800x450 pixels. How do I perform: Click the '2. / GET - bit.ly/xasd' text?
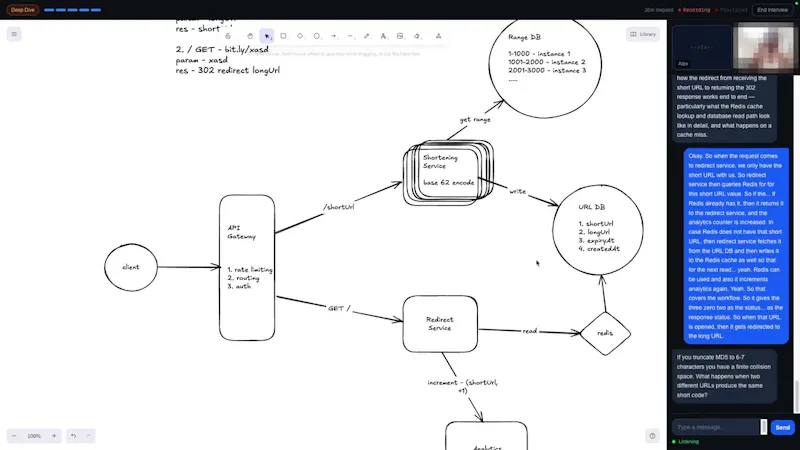[222, 49]
